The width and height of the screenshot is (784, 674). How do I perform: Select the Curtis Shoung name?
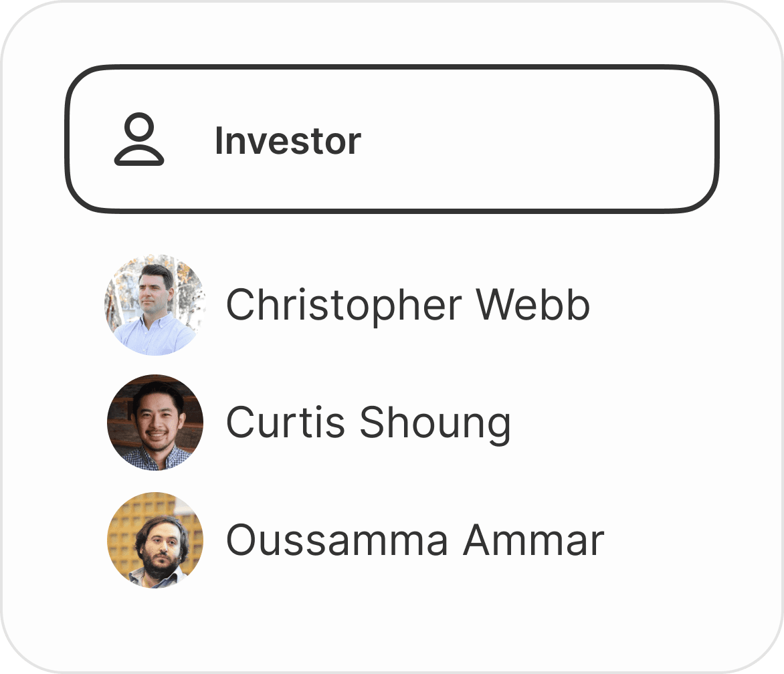point(368,423)
